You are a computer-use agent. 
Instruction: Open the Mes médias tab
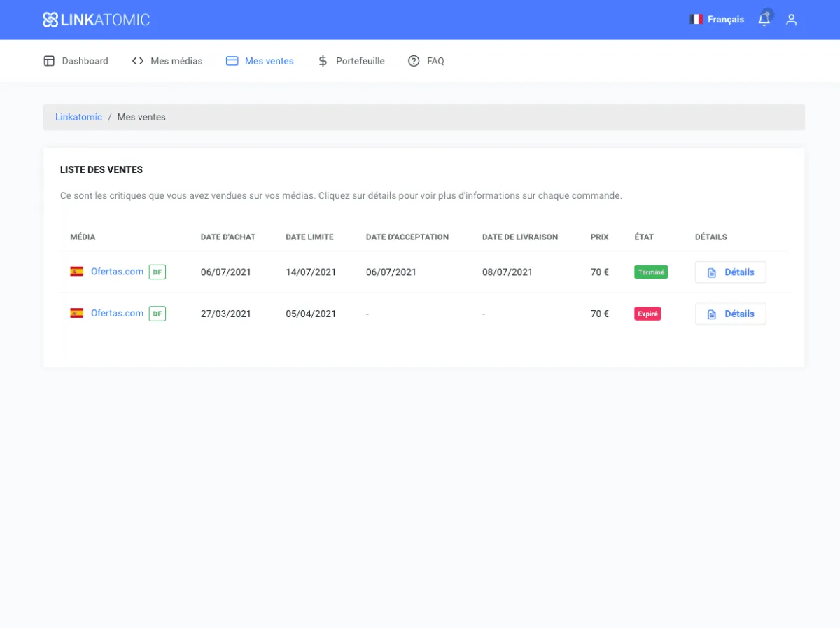tap(167, 61)
